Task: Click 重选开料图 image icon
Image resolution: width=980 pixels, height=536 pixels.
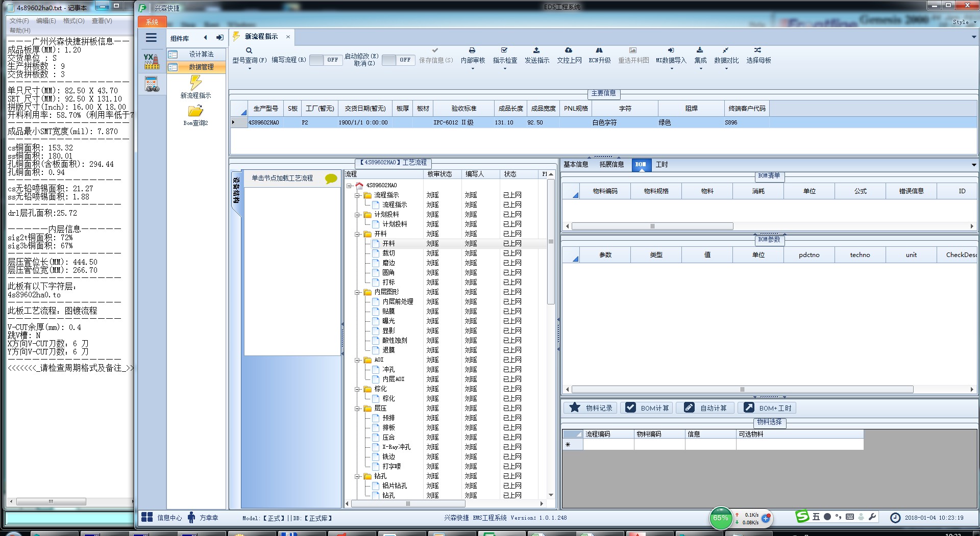Action: click(x=633, y=50)
